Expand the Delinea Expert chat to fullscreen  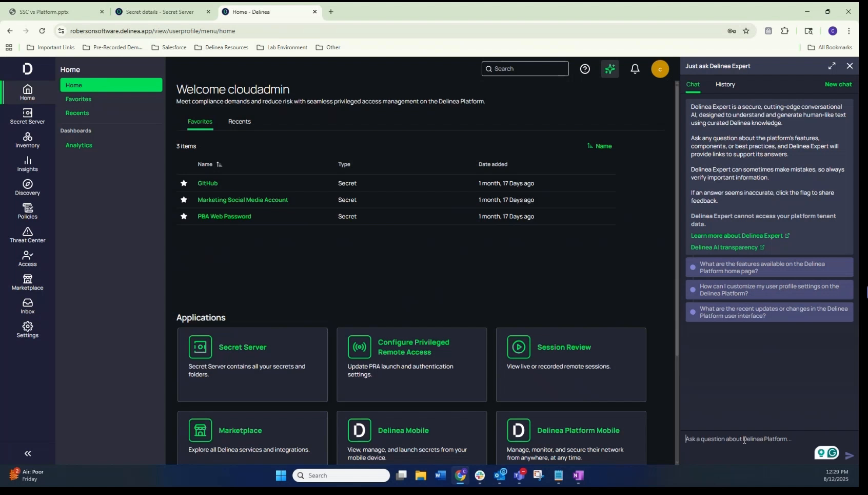pyautogui.click(x=832, y=66)
